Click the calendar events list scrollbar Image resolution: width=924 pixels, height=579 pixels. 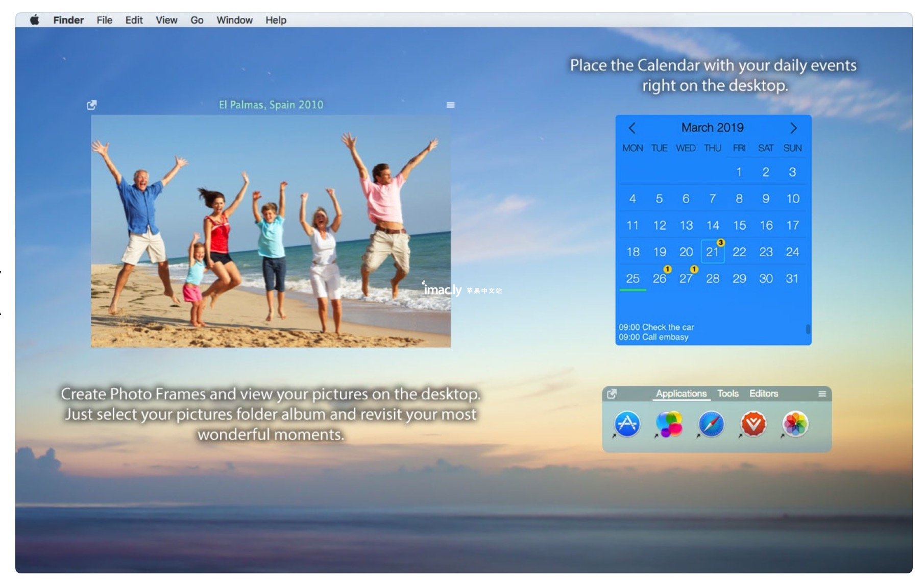pos(808,329)
